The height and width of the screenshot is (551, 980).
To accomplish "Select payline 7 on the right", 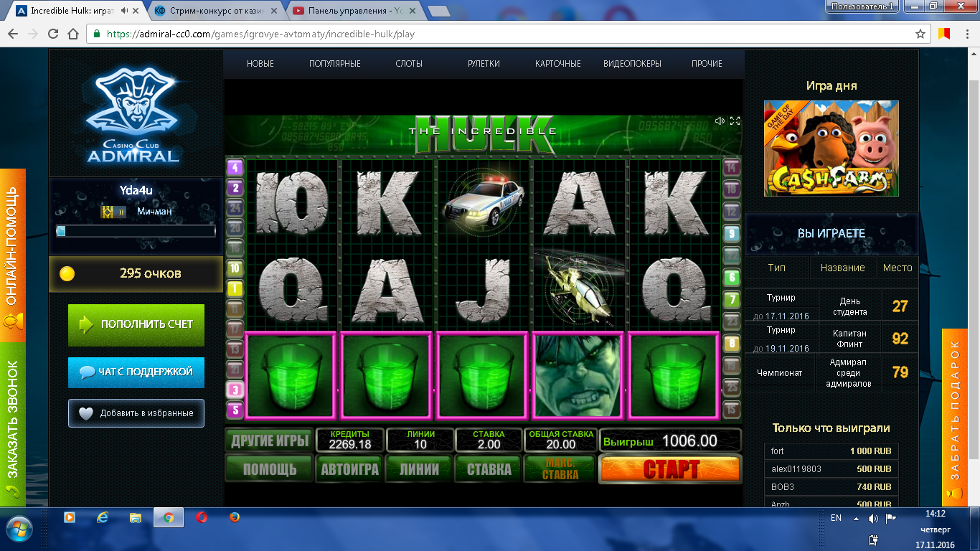I will (x=731, y=299).
